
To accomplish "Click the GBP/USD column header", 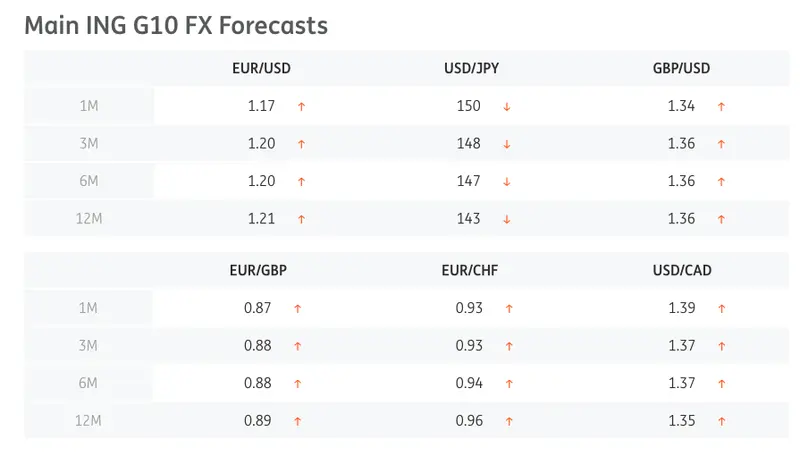I will pyautogui.click(x=681, y=69).
